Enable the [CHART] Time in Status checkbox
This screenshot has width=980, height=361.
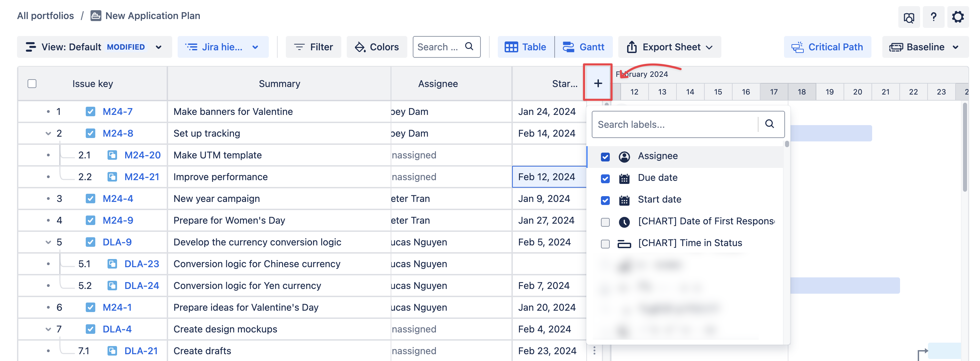point(605,244)
